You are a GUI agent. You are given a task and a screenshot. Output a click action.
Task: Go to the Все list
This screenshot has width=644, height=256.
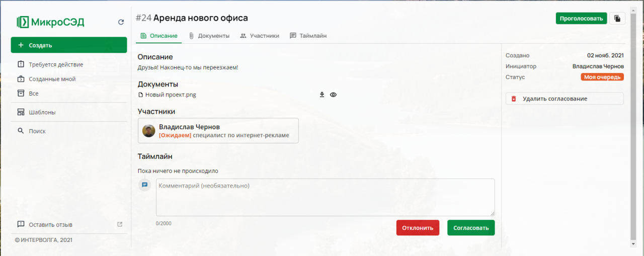click(x=33, y=94)
